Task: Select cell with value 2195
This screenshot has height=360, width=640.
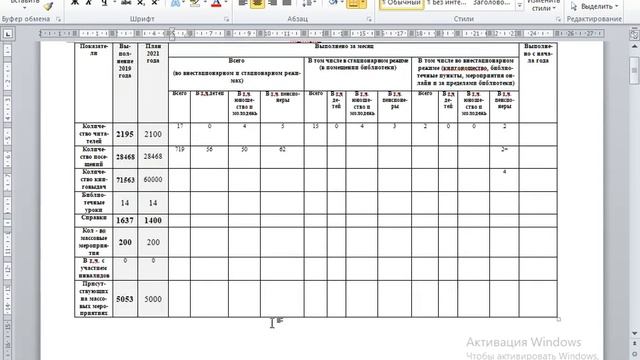Action: point(125,134)
